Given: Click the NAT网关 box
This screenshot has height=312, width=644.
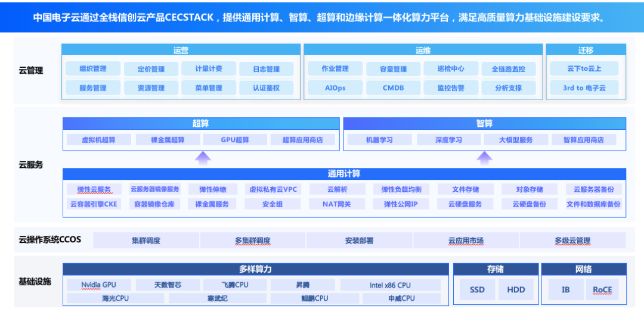Looking at the screenshot, I should [337, 204].
